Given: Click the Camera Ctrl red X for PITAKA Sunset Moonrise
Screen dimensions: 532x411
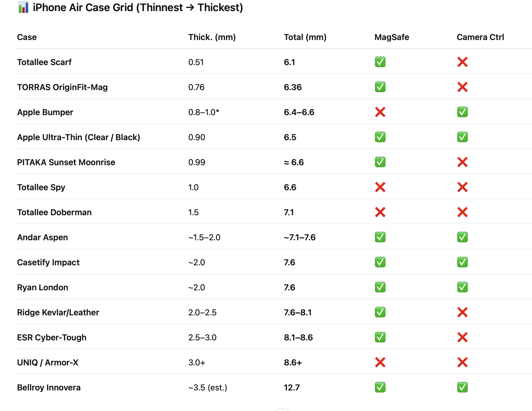Looking at the screenshot, I should point(462,162).
